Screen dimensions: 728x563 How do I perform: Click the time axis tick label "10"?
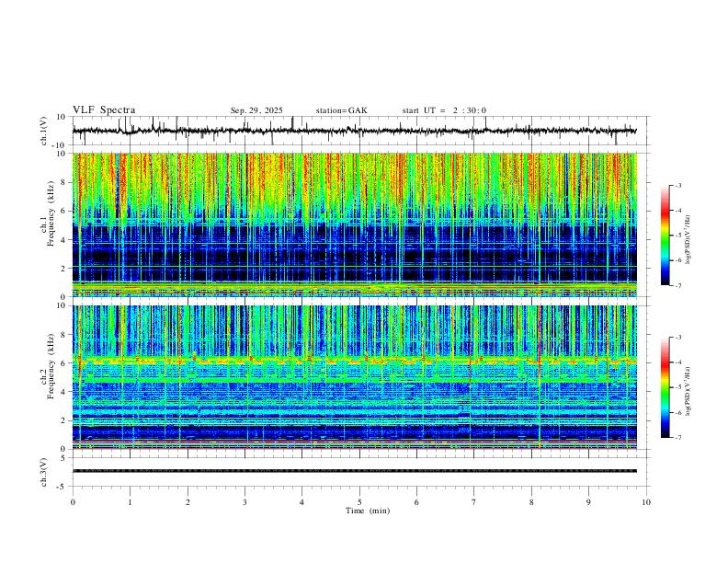(646, 502)
